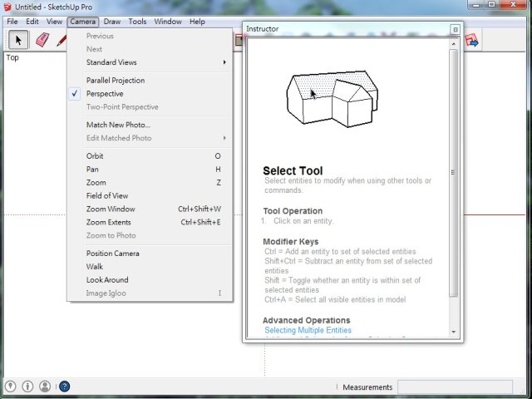Activate the Walk tool entry
The height and width of the screenshot is (399, 532).
[150, 267]
